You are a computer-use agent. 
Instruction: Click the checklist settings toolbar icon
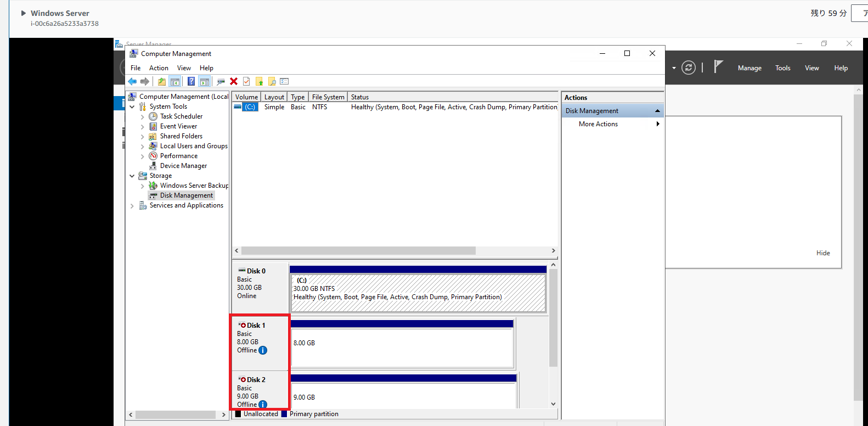tap(284, 81)
